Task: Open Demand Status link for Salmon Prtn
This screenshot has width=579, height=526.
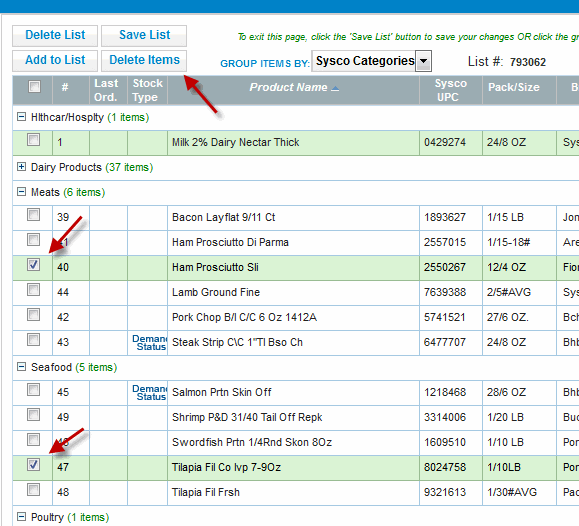Action: coord(150,393)
